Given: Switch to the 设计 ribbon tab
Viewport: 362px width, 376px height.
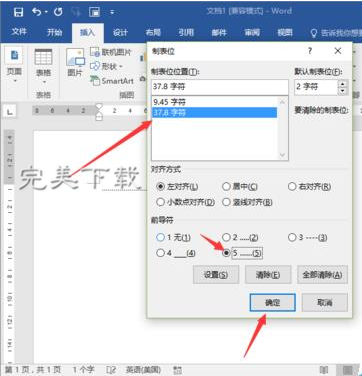Looking at the screenshot, I should coord(120,32).
